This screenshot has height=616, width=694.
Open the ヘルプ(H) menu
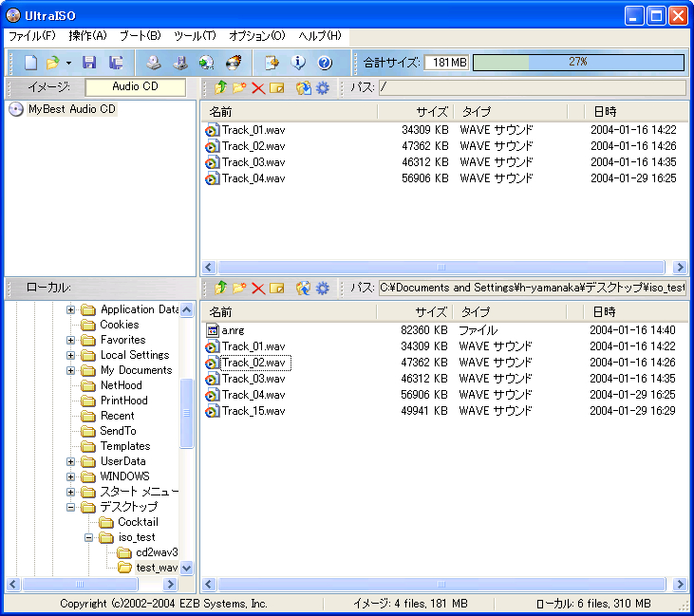pos(320,36)
